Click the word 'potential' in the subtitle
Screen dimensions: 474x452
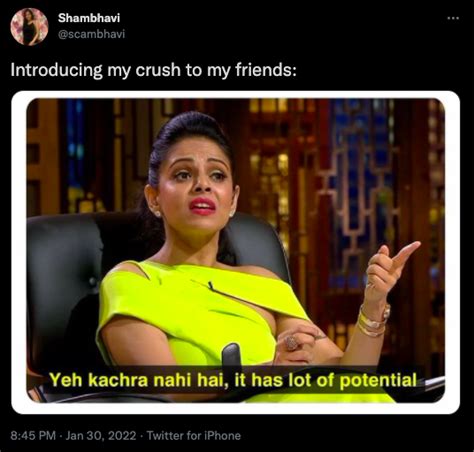click(378, 380)
